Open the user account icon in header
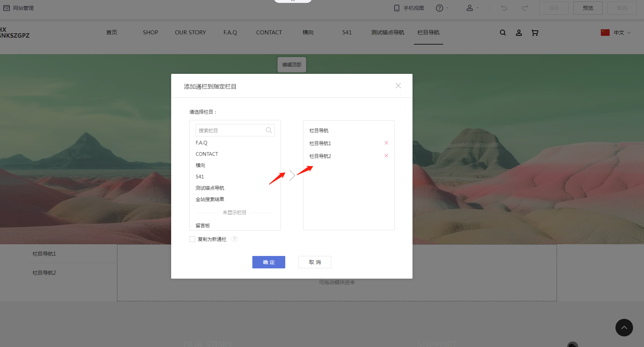Viewport: 644px width, 347px height. [x=519, y=33]
